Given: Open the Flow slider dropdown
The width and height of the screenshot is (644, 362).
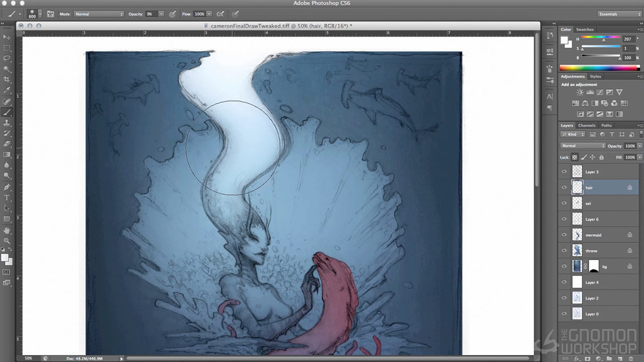Looking at the screenshot, I should click(x=209, y=14).
